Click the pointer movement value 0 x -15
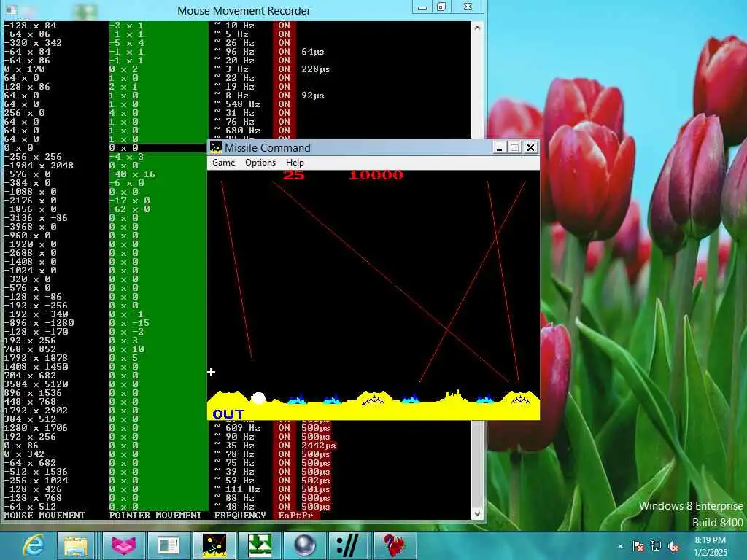This screenshot has width=747, height=560. [x=129, y=323]
